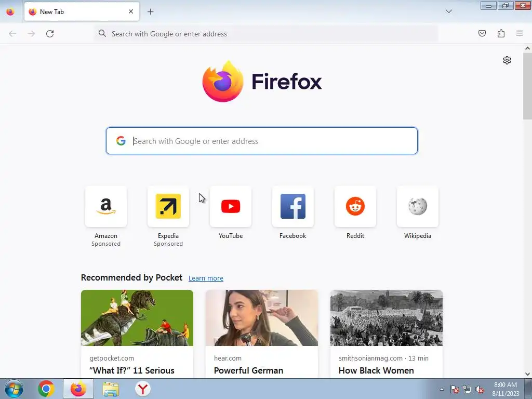Open new tab personalize gear settings
The image size is (532, 399).
[507, 60]
